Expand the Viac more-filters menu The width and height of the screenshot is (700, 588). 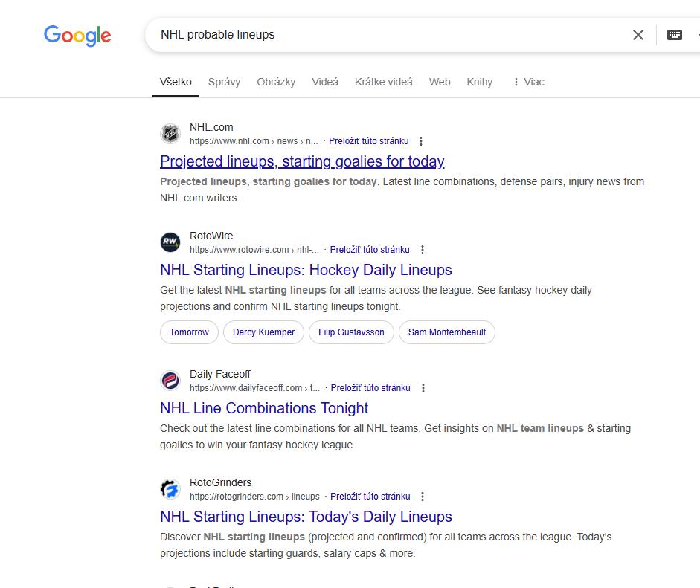529,82
